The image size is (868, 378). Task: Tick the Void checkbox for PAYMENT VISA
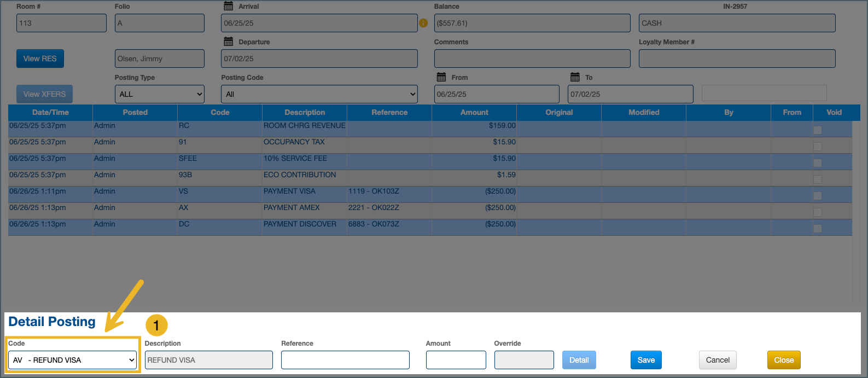coord(817,196)
